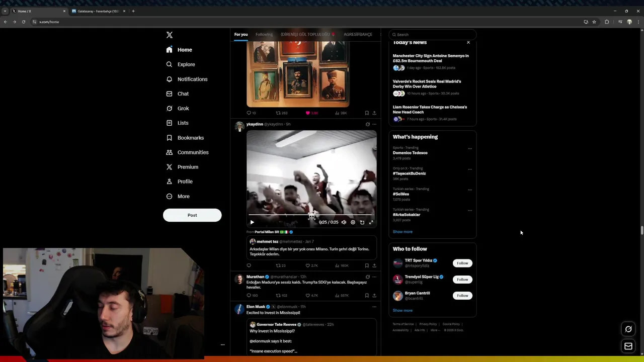Repost the photo post with 263 reposts
The width and height of the screenshot is (644, 362).
click(x=282, y=113)
